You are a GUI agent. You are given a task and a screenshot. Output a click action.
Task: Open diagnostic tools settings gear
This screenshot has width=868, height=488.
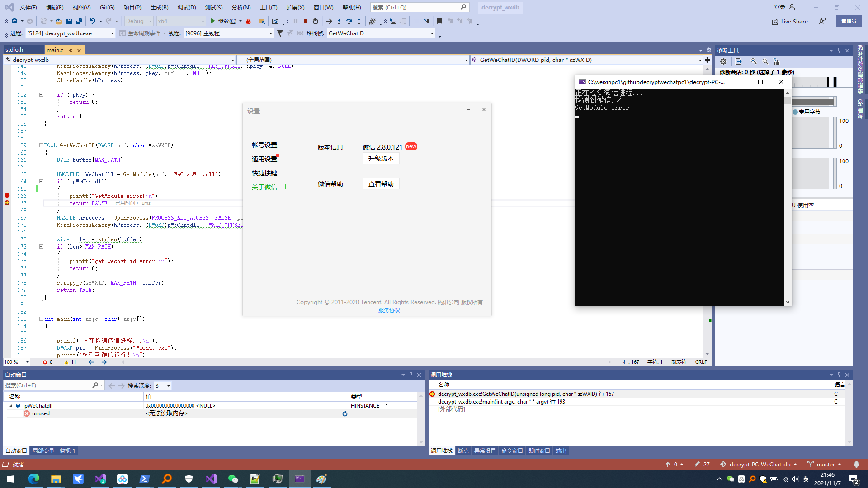[x=723, y=61]
